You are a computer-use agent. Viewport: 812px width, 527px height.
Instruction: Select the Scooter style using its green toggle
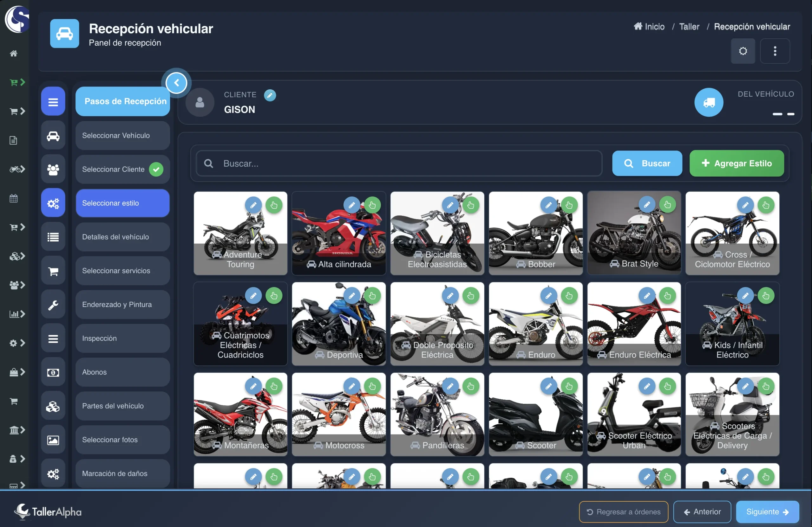pos(569,386)
